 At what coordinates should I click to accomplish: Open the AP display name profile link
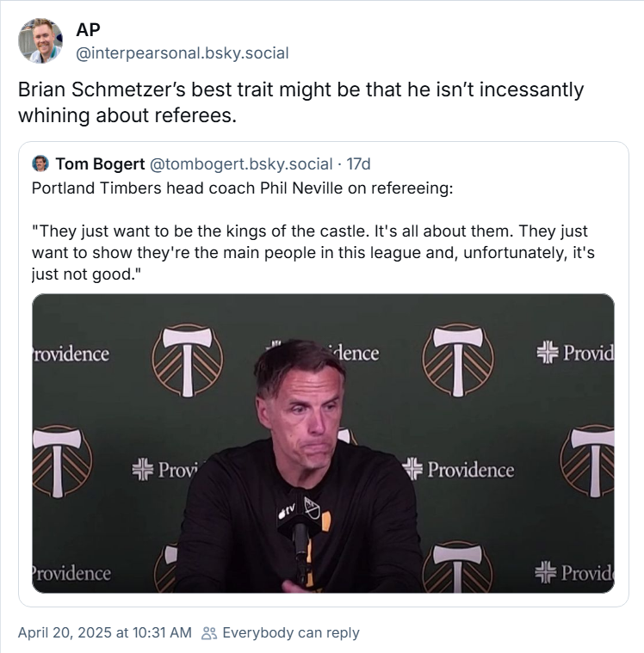88,30
